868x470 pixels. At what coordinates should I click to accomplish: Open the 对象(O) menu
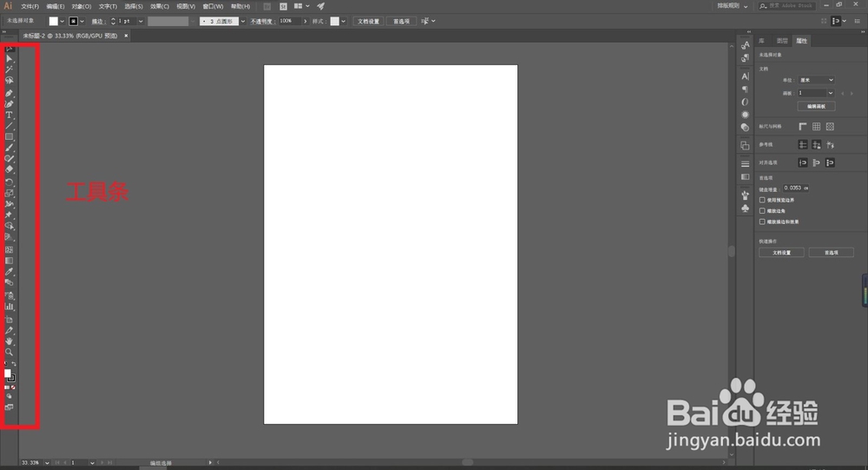pyautogui.click(x=82, y=7)
